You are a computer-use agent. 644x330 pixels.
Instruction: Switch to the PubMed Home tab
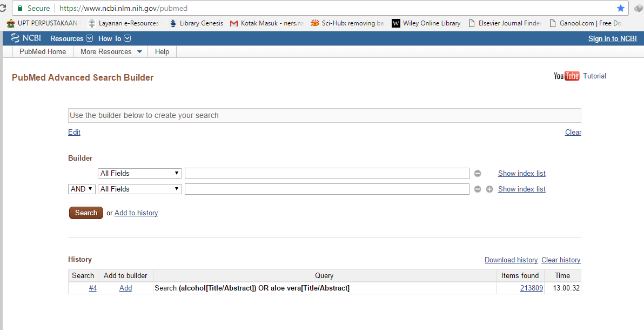(42, 51)
